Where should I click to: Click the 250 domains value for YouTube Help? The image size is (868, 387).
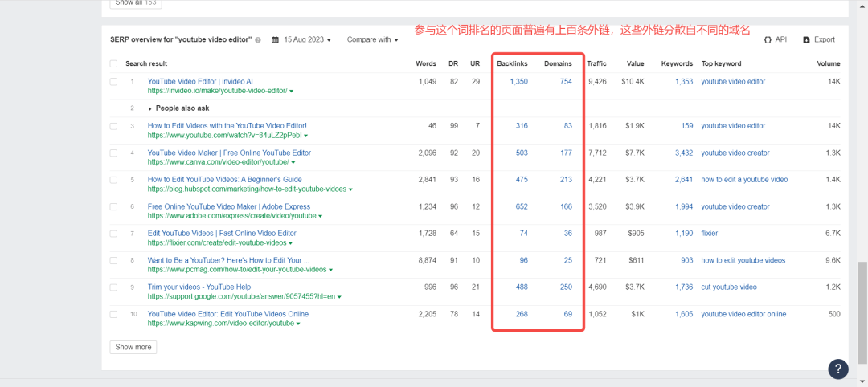point(566,287)
